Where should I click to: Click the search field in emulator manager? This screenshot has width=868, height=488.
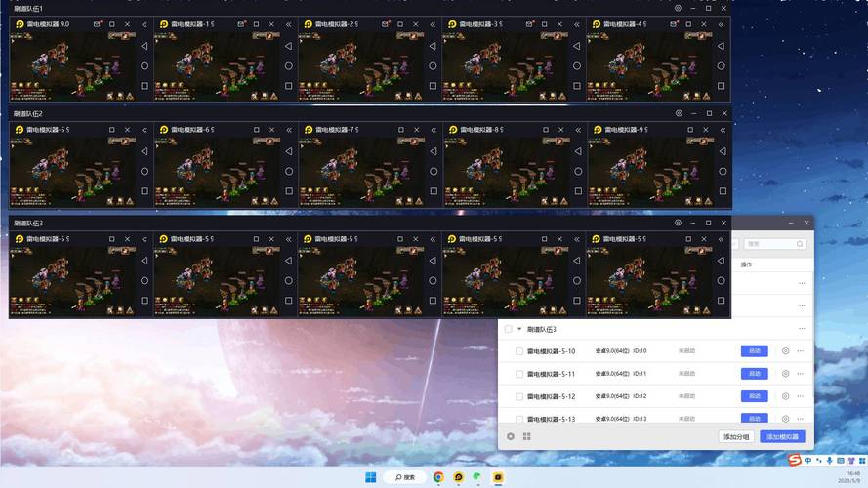(x=771, y=244)
